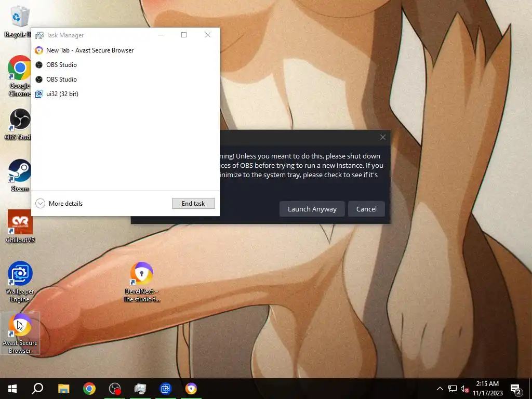Viewport: 532px width, 399px height.
Task: Switch to Avast Secure Browser on the taskbar
Action: pos(191,389)
